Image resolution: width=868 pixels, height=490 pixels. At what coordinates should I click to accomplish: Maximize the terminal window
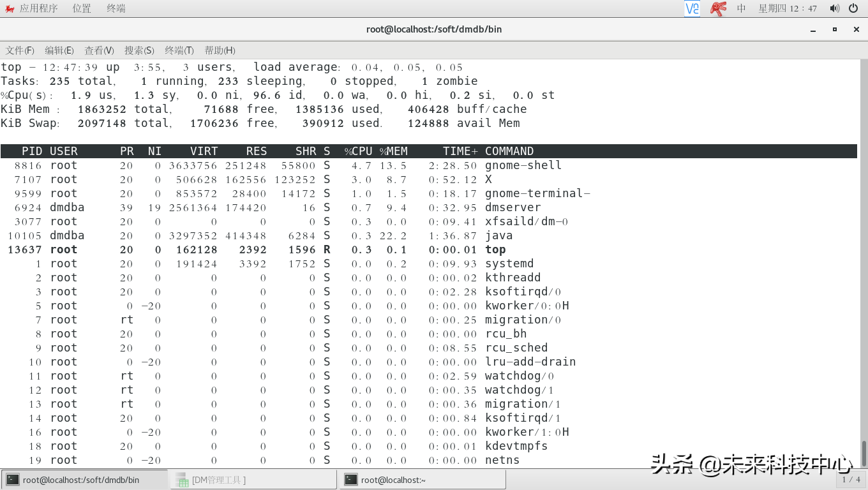click(x=834, y=29)
